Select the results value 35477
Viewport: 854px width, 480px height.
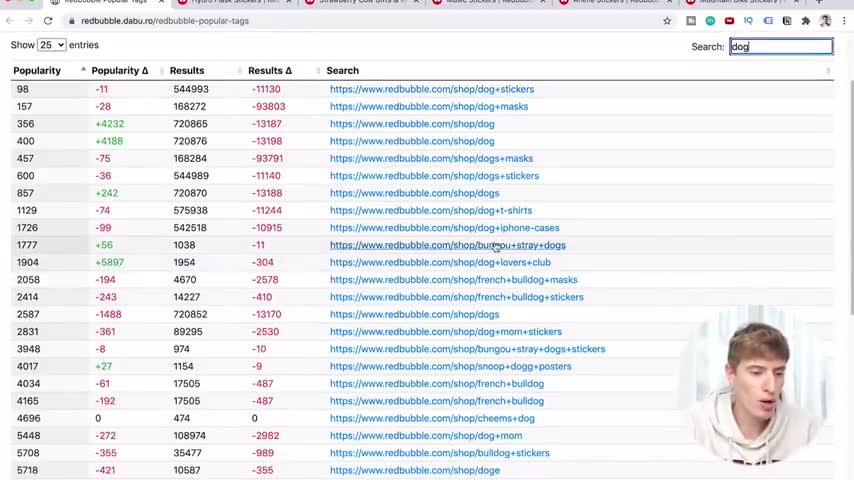pos(188,453)
